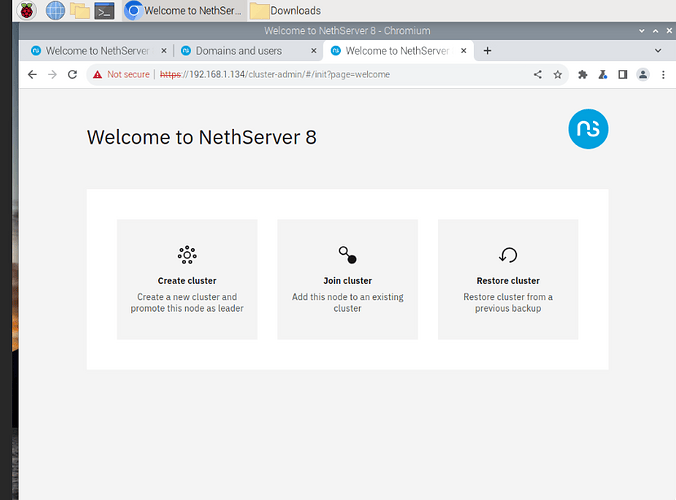Launch the web browser globe icon

click(x=55, y=10)
